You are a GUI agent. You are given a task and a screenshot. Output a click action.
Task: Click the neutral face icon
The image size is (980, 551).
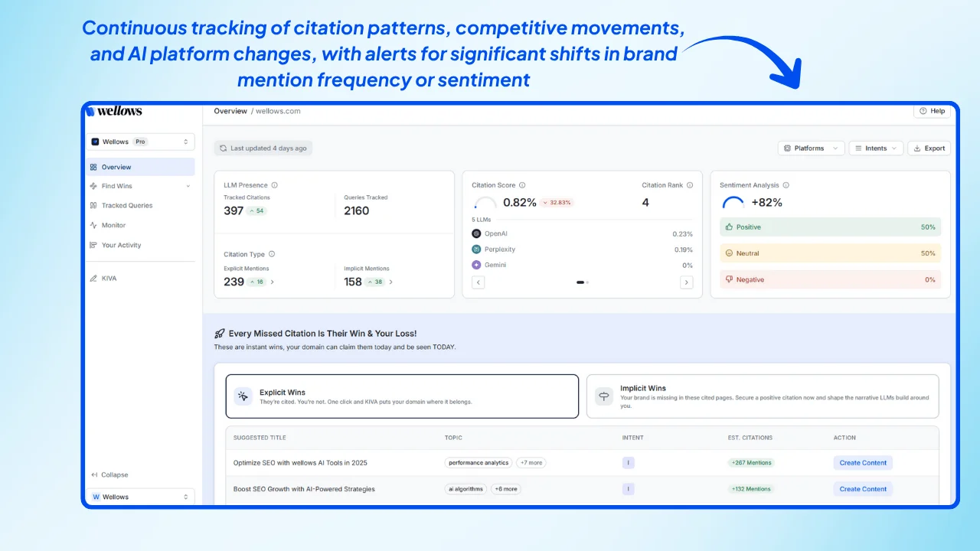tap(729, 253)
